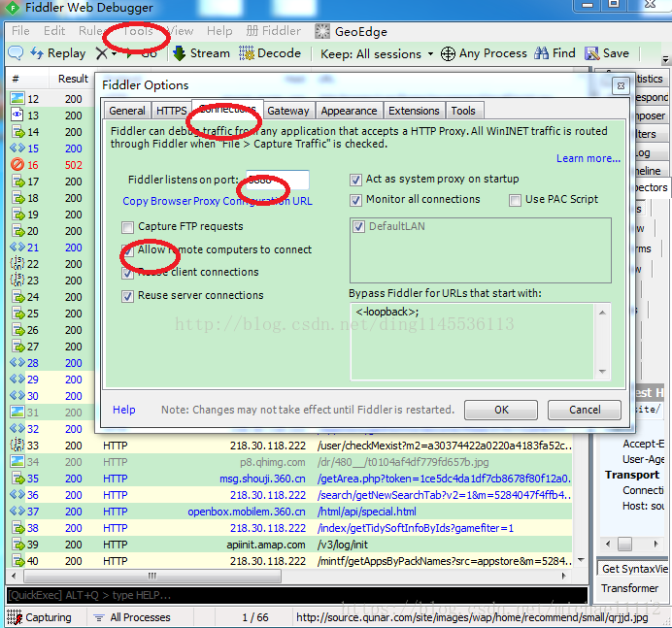
Task: Toggle Act as system proxy on startup
Action: (x=355, y=180)
